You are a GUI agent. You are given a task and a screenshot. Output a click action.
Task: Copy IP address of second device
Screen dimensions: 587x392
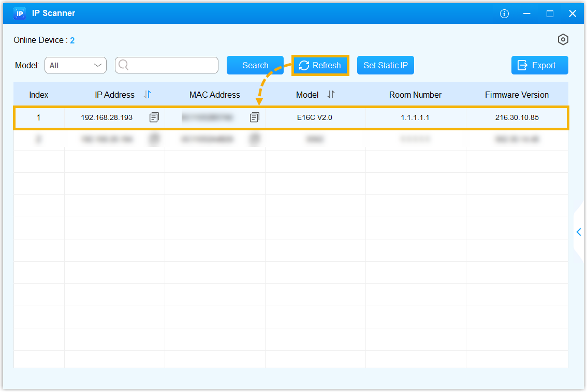154,139
